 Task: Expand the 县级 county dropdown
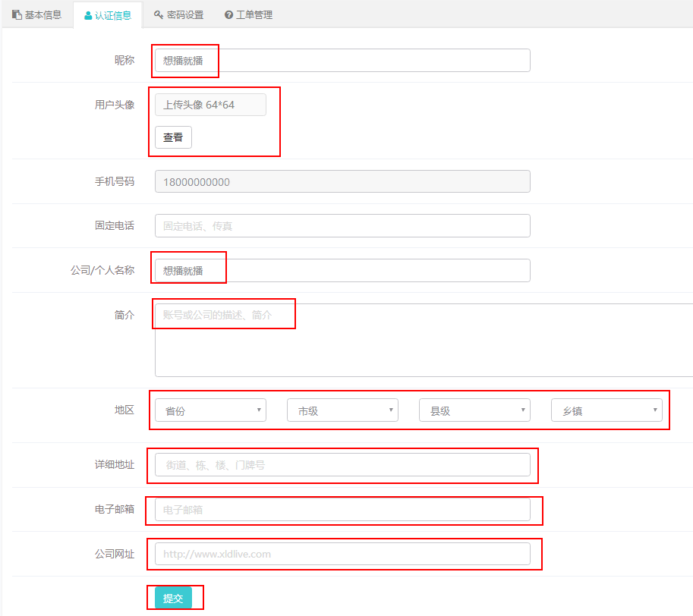(474, 410)
